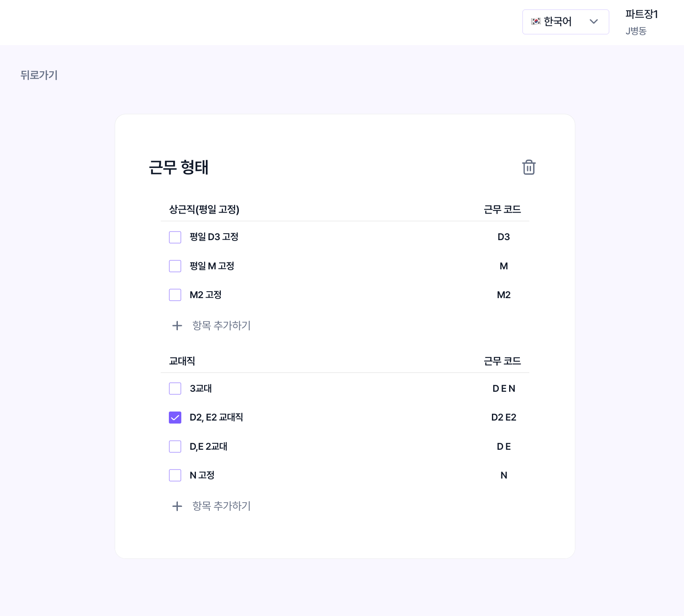The image size is (684, 616).
Task: Check the 평일 M 고정 checkbox
Action: pyautogui.click(x=175, y=266)
